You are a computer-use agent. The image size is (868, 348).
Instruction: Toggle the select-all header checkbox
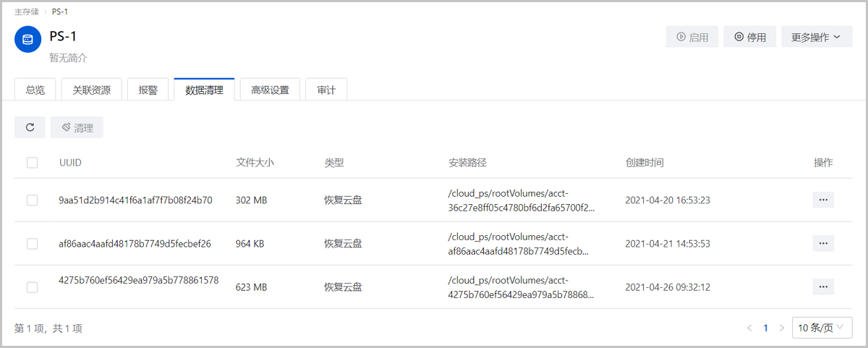pos(32,163)
